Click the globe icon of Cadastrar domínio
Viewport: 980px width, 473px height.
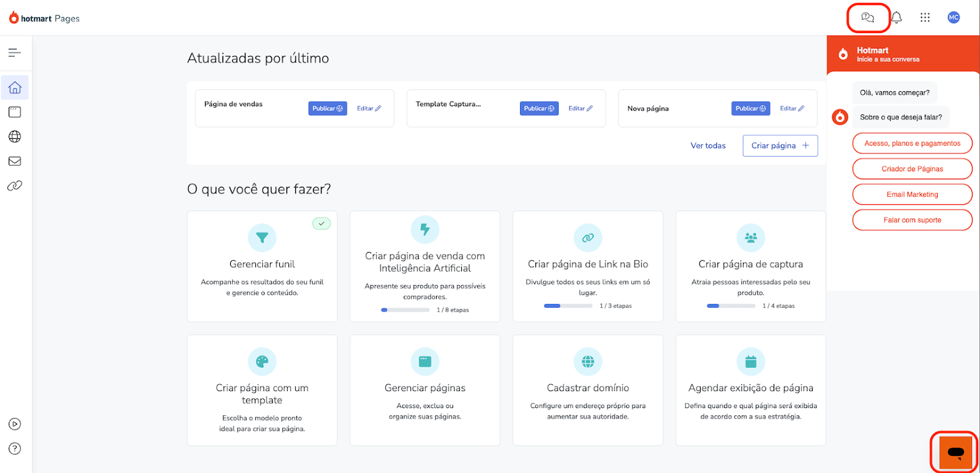(x=588, y=361)
